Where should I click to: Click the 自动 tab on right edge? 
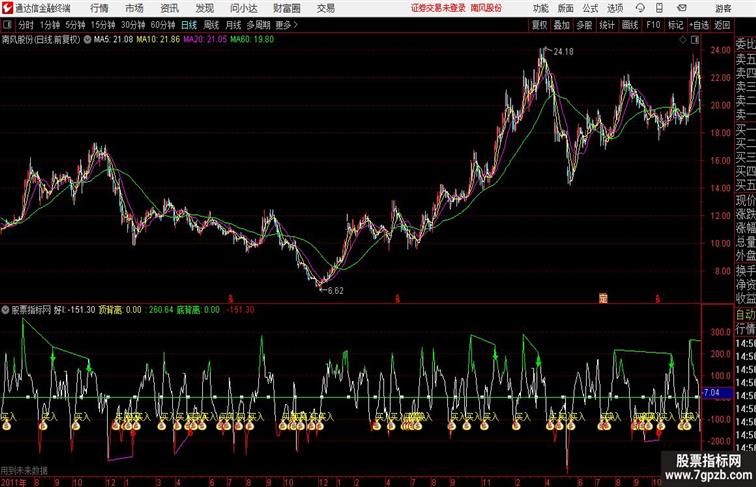(x=745, y=315)
